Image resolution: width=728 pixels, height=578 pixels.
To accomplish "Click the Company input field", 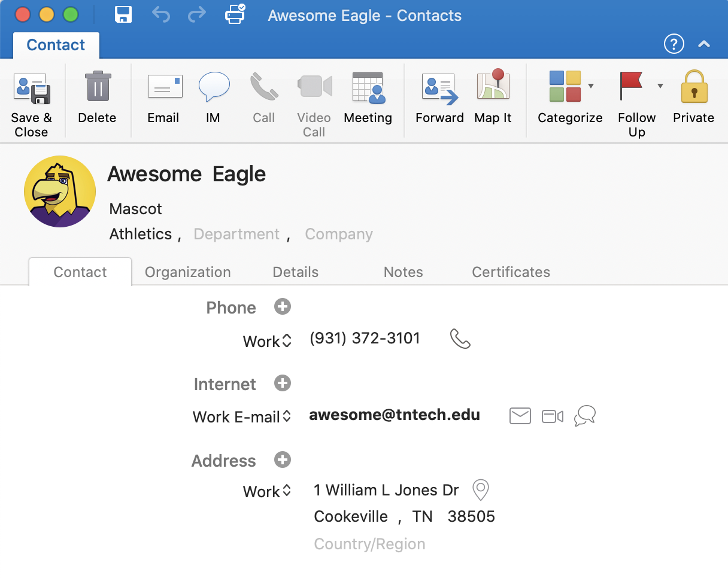I will (339, 235).
